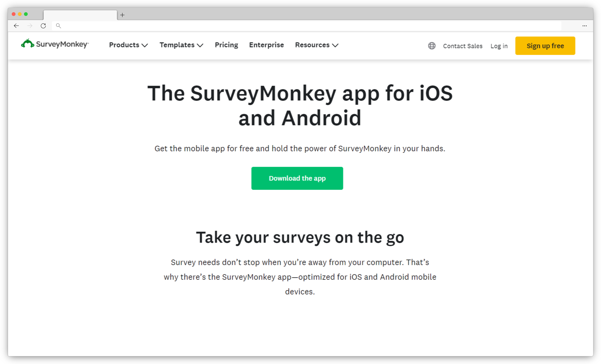Image resolution: width=601 pixels, height=364 pixels.
Task: Expand the Templates dropdown menu
Action: [181, 45]
